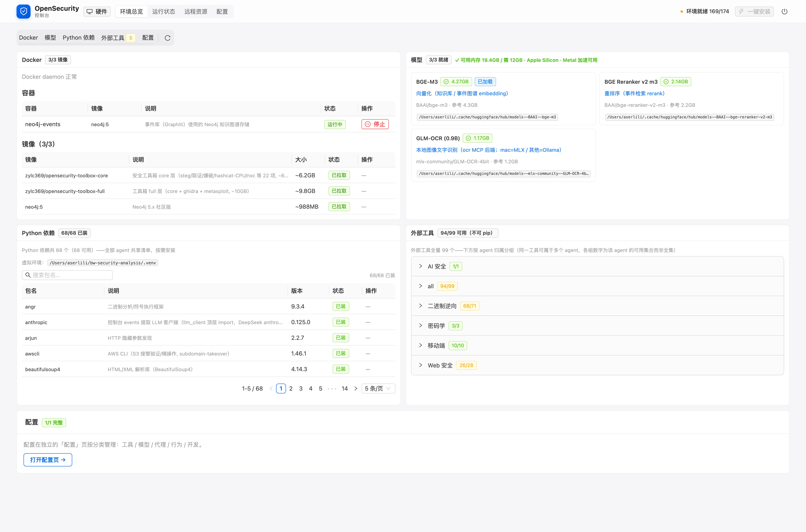Click the check icon on GLM-OCR 1.17GB badge
The image size is (806, 532).
pyautogui.click(x=468, y=138)
